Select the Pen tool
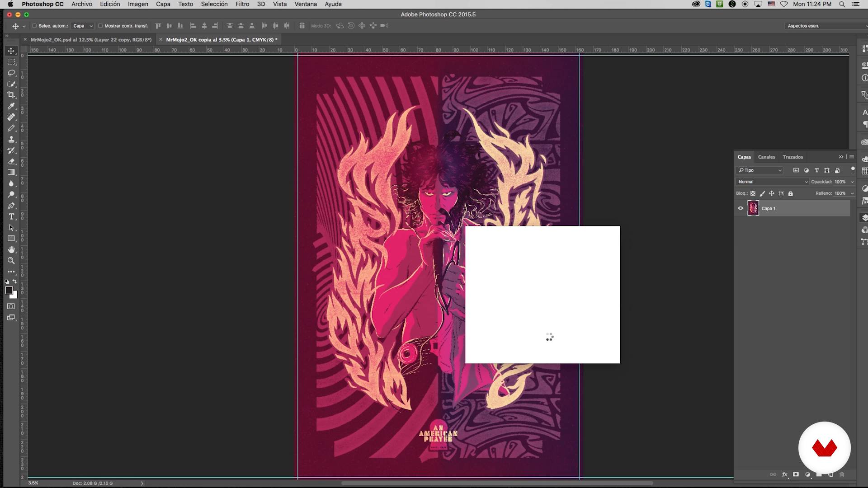The width and height of the screenshot is (868, 488). point(11,206)
